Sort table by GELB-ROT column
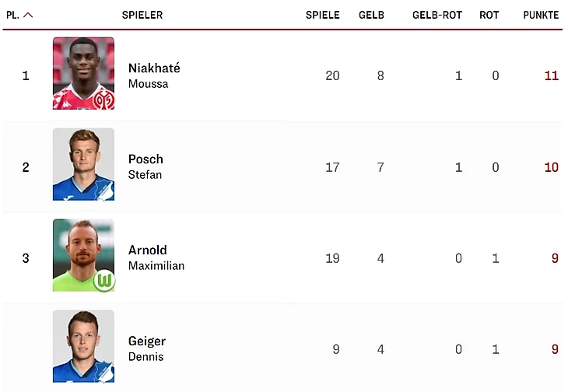The image size is (568, 392). (x=437, y=15)
